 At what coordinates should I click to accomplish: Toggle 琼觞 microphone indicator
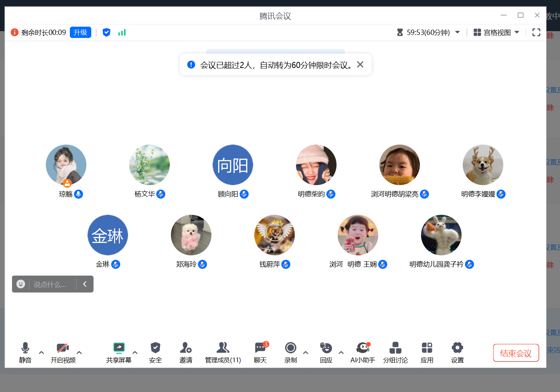tap(78, 194)
